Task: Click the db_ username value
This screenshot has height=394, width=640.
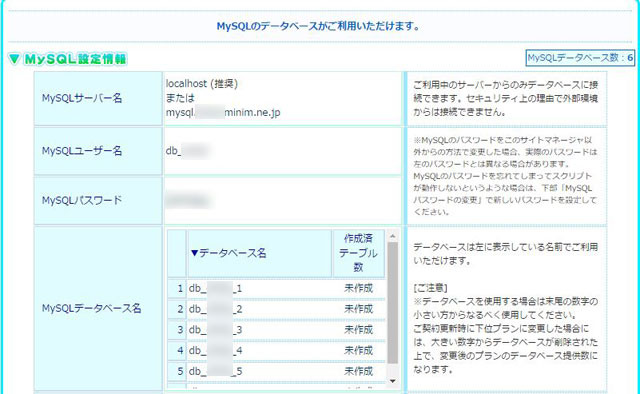Action: click(187, 151)
